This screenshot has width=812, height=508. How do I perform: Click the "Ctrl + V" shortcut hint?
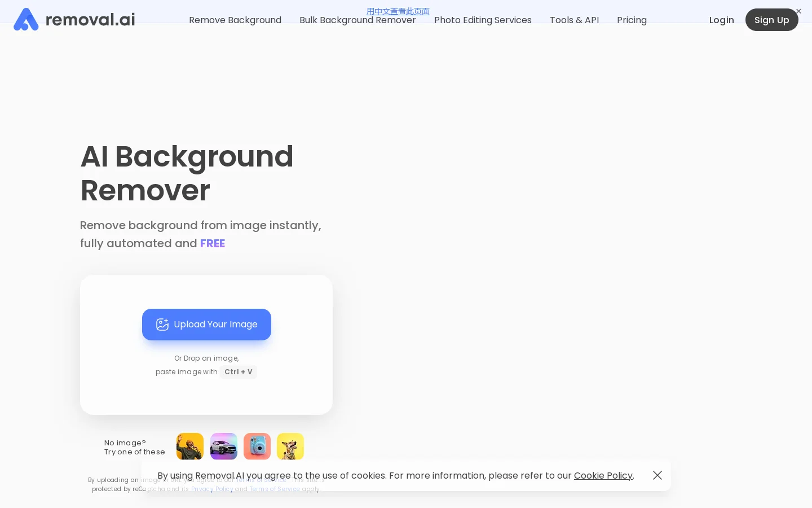coord(239,372)
